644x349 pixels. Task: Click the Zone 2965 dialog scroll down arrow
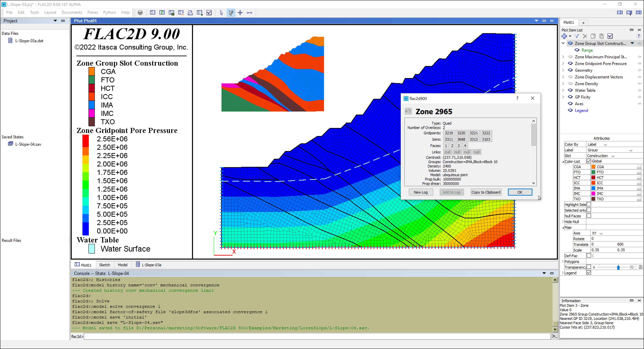[534, 183]
